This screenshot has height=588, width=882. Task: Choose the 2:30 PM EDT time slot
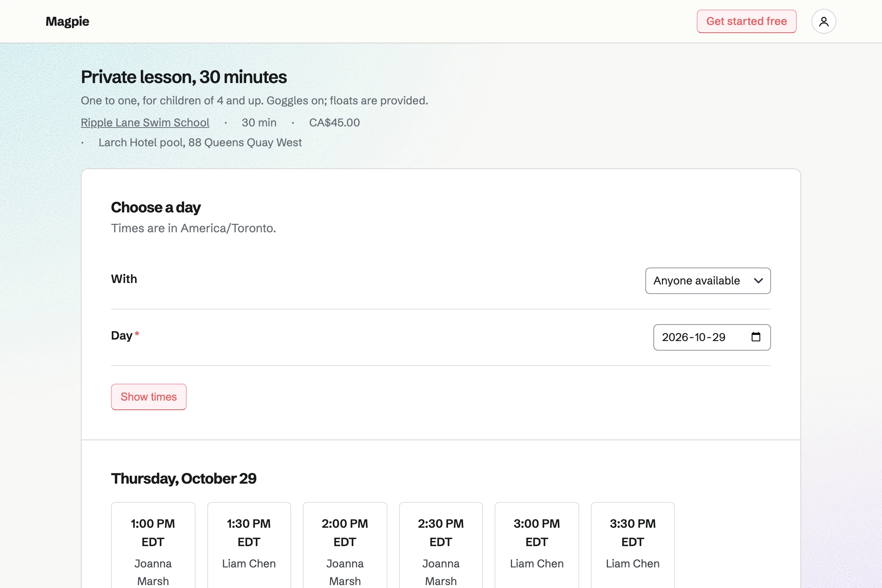tap(441, 545)
